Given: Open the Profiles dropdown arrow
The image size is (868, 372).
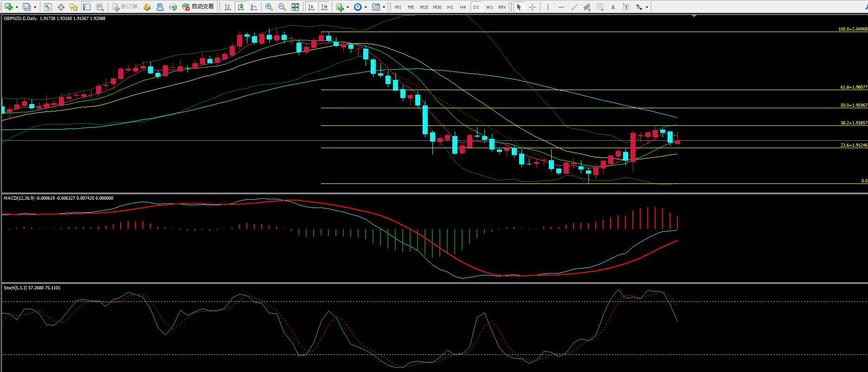Looking at the screenshot, I should click(35, 7).
